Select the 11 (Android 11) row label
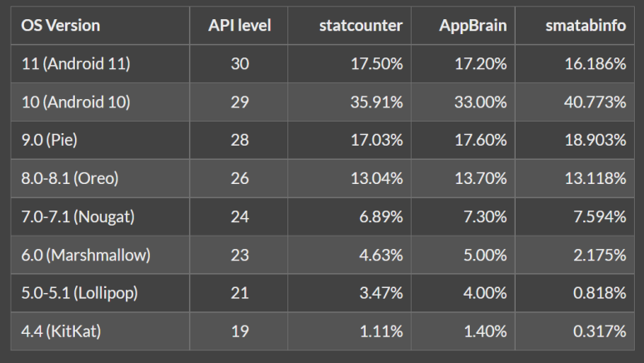This screenshot has width=644, height=363. pyautogui.click(x=76, y=63)
